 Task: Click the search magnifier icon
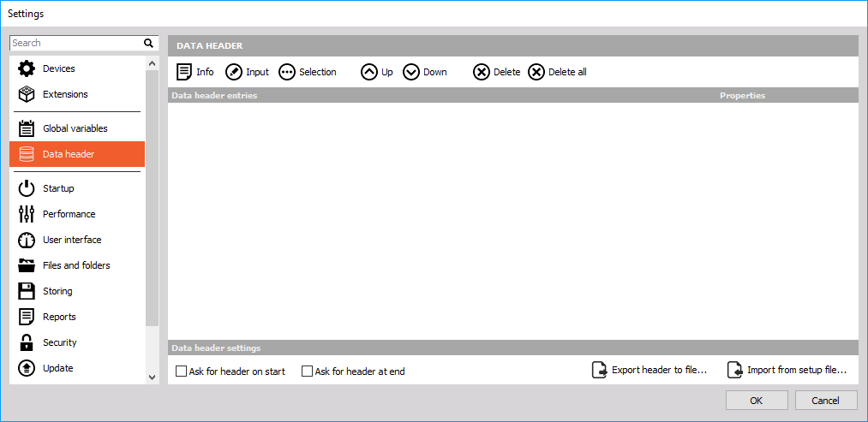click(x=148, y=43)
